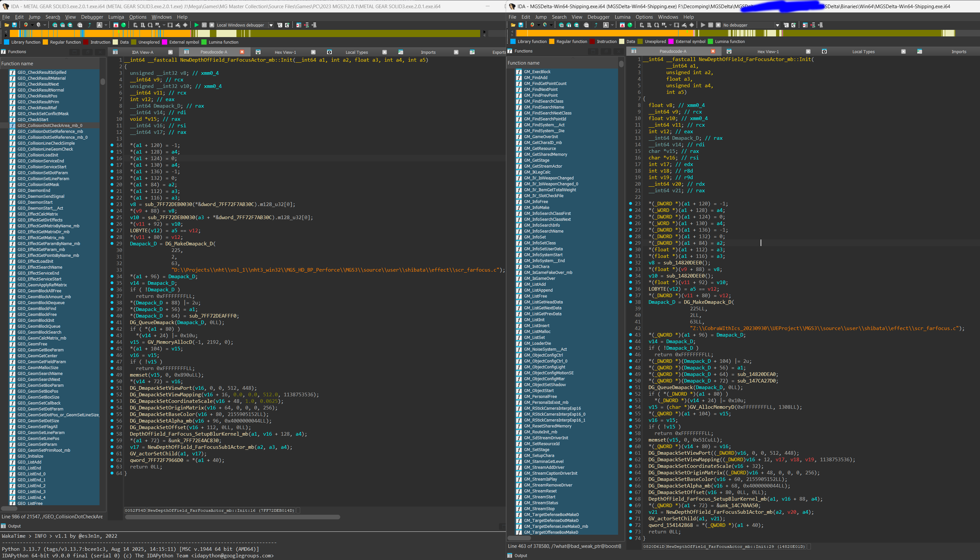Click the stop process icon beside Local Windows debugger

211,25
